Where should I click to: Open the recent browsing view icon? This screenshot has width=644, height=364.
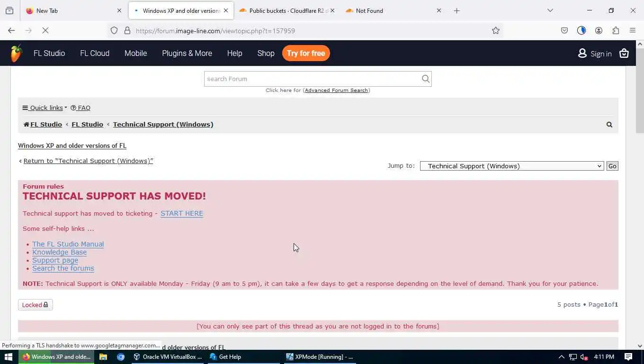click(x=9, y=10)
